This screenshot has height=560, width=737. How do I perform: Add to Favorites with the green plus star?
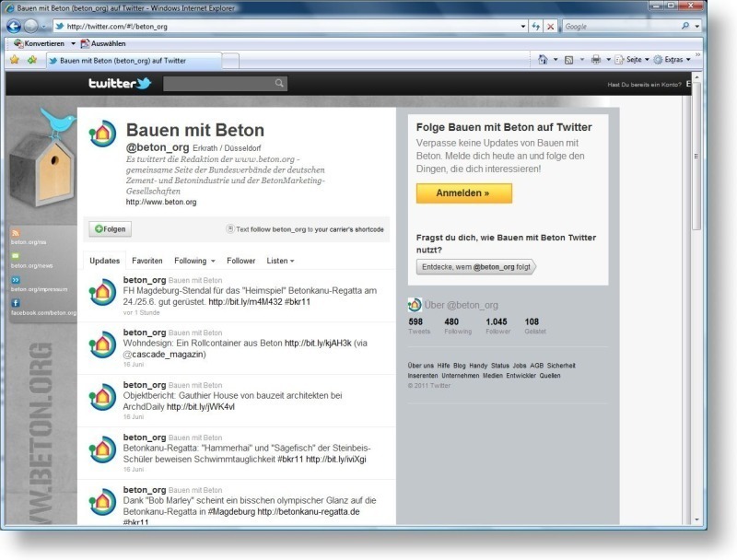point(32,60)
